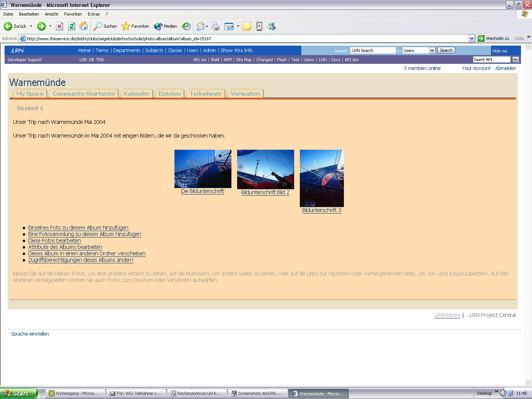
Task: Switch to the Kalender tab
Action: [x=137, y=93]
